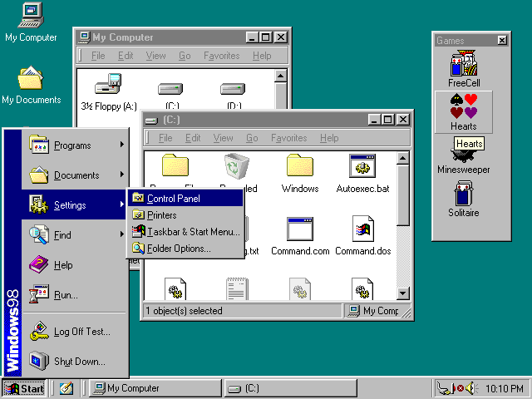Click the C: window vertical scrollbar thumb

402,195
